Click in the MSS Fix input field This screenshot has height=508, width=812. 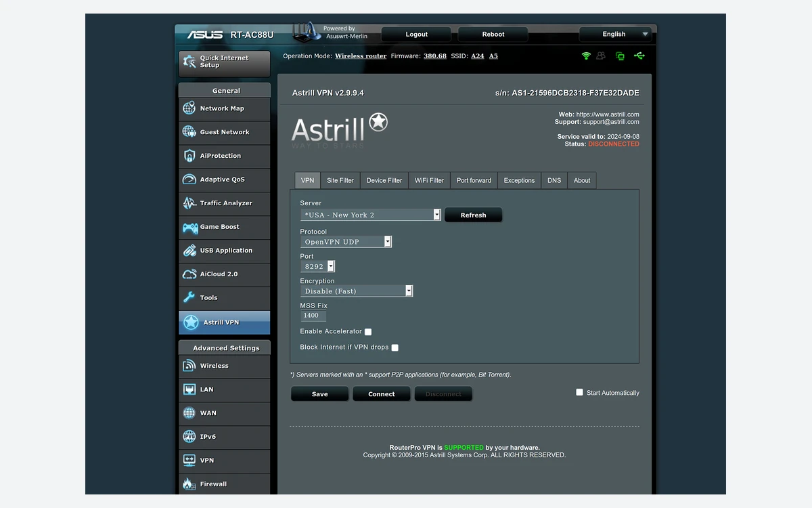[313, 316]
